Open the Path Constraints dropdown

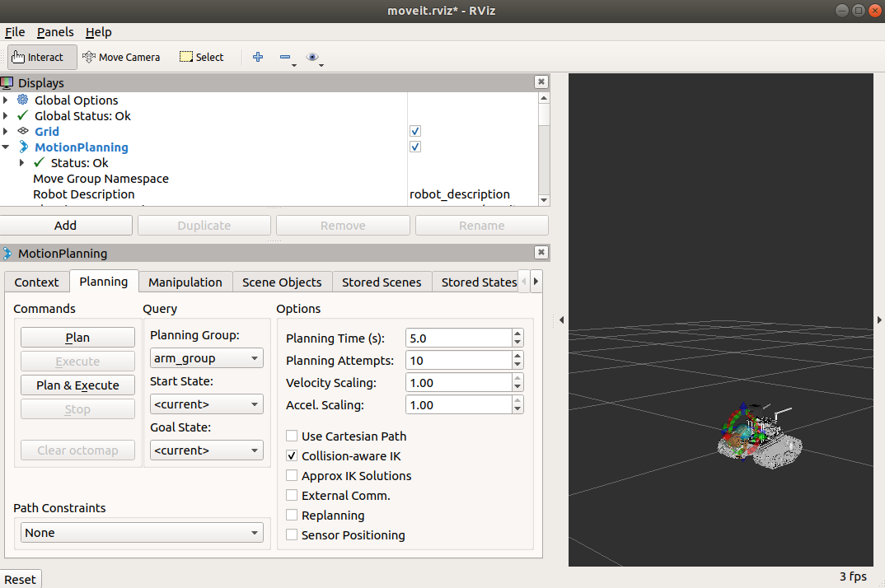(x=143, y=533)
